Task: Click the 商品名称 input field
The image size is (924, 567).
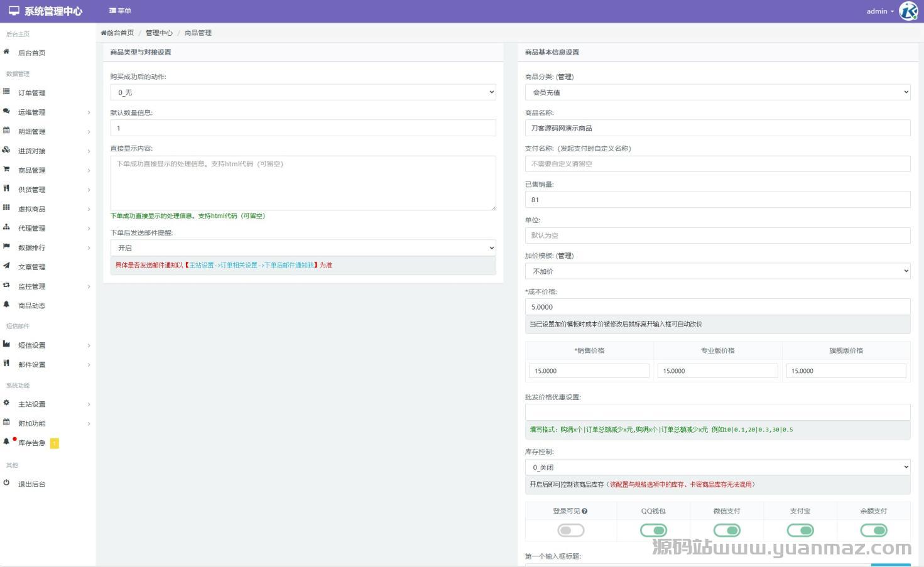Action: point(717,128)
